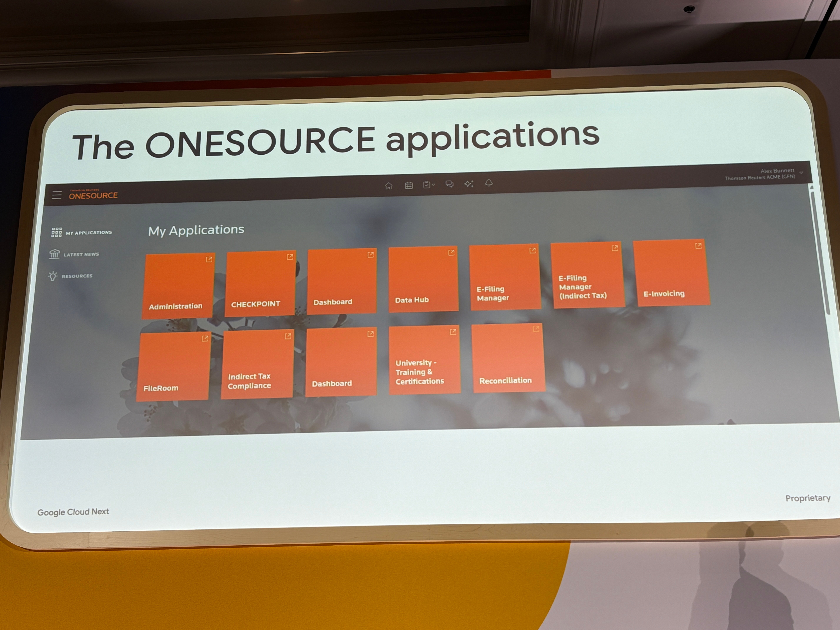
Task: Open University - Training & Certifications tile
Action: (425, 360)
